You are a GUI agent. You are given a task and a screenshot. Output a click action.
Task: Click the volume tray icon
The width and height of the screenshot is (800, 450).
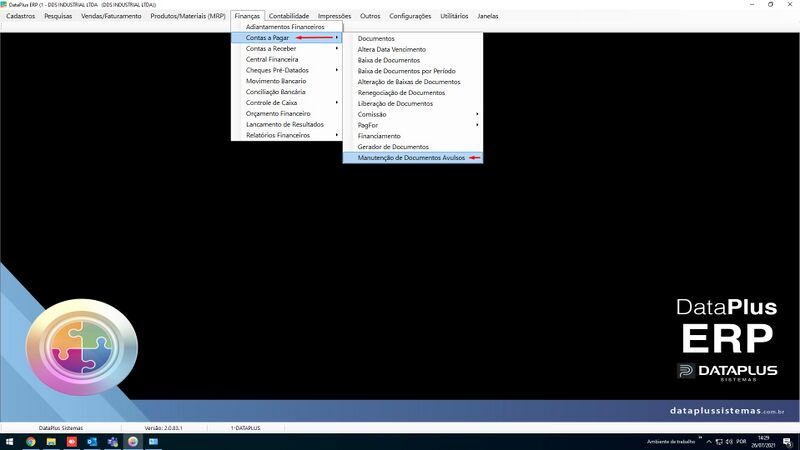tap(729, 442)
